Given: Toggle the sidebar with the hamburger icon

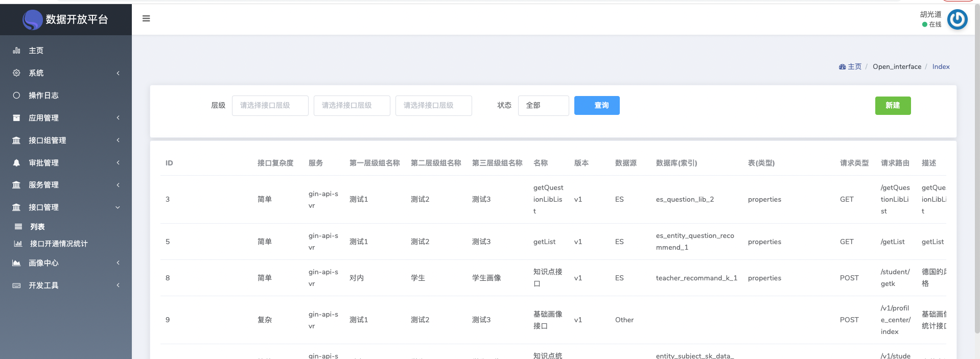Looking at the screenshot, I should click(146, 18).
